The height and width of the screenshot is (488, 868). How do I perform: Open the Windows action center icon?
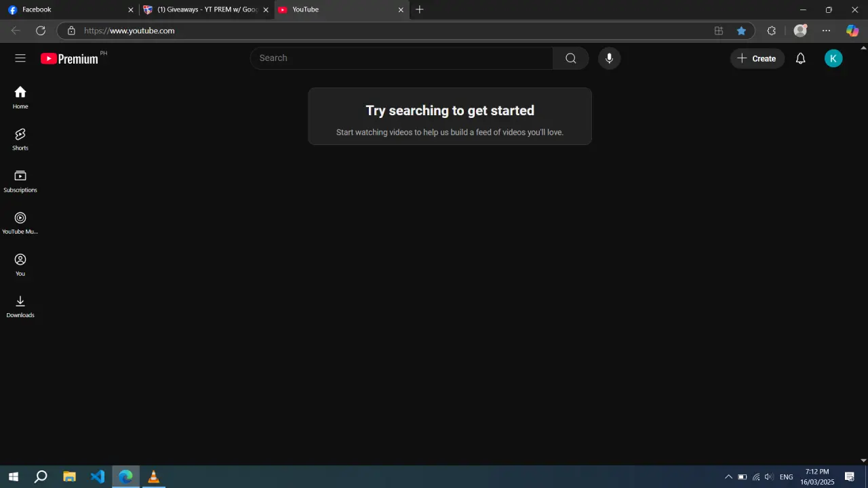(850, 477)
